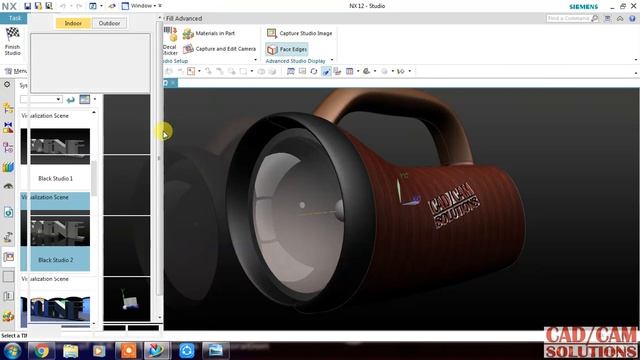The width and height of the screenshot is (640, 360).
Task: Click the Find a Command search field
Action: (568, 18)
